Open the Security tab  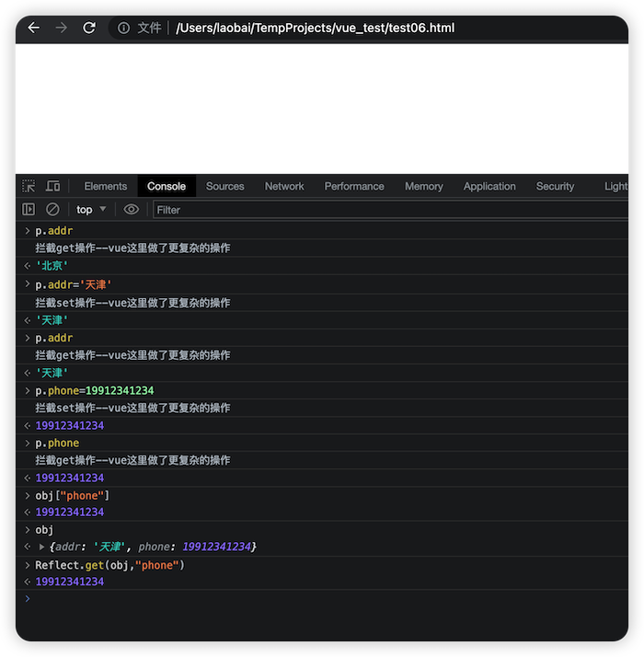pos(555,187)
